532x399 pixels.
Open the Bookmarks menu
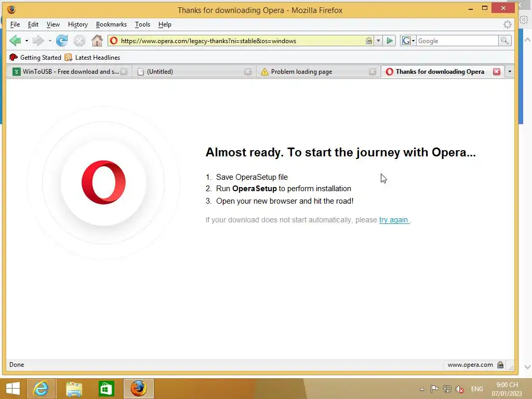(x=111, y=24)
